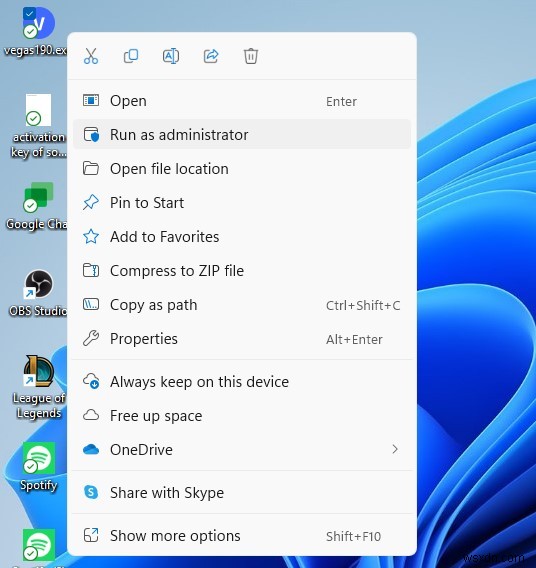The height and width of the screenshot is (568, 536).
Task: Select Add to Favorites
Action: (x=242, y=237)
